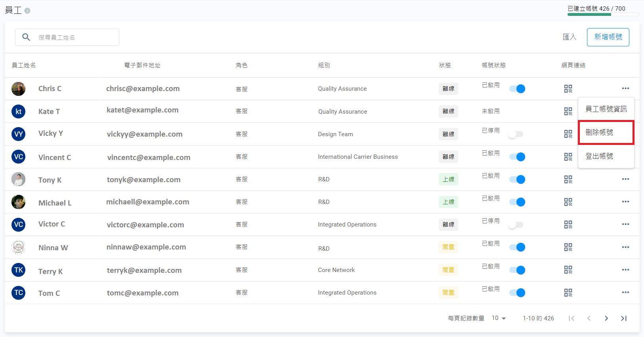Toggle account status switch for Terry K
Viewport: 644px width, 337px height.
click(x=517, y=270)
